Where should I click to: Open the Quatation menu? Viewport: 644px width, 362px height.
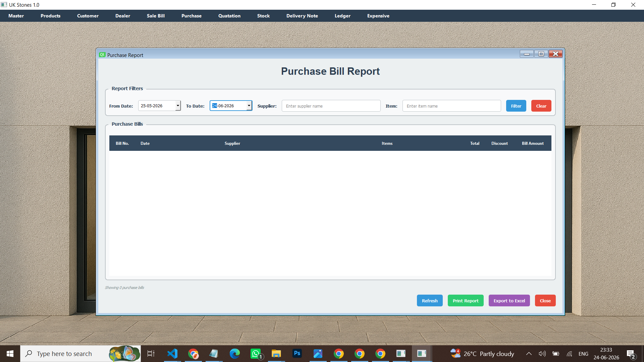229,16
